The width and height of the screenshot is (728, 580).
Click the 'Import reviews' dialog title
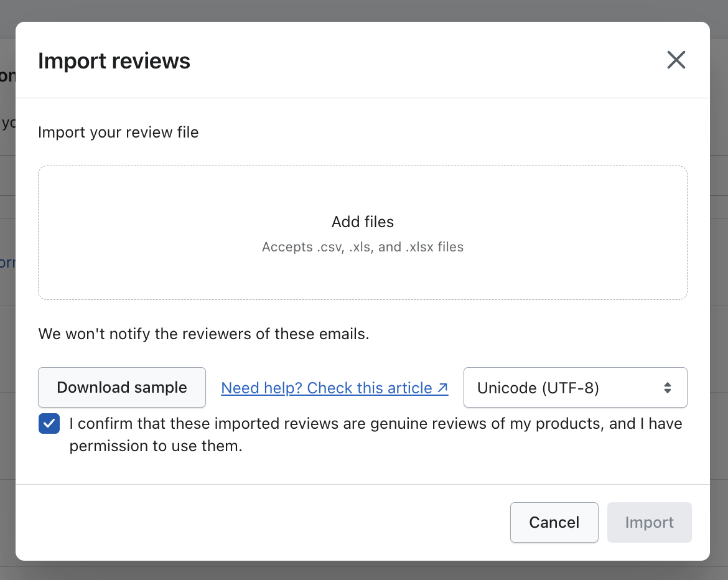(114, 61)
